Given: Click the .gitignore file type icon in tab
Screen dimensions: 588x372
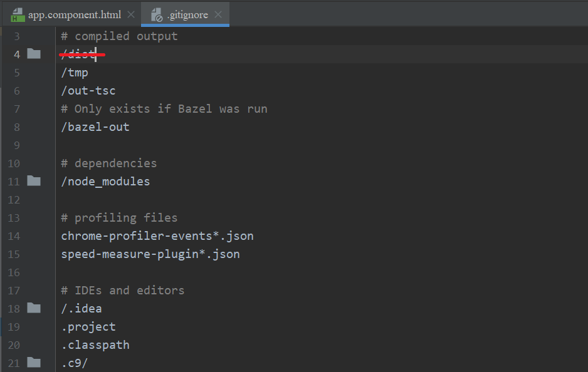Looking at the screenshot, I should click(157, 14).
